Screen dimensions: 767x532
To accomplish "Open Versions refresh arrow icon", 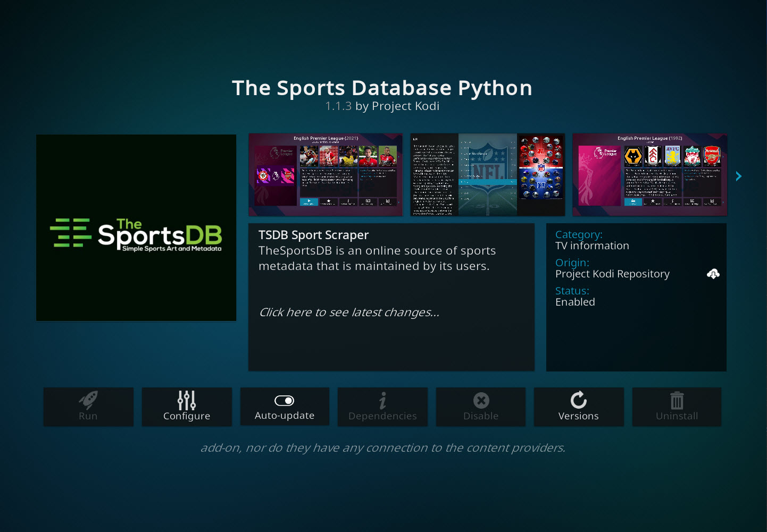I will [579, 400].
